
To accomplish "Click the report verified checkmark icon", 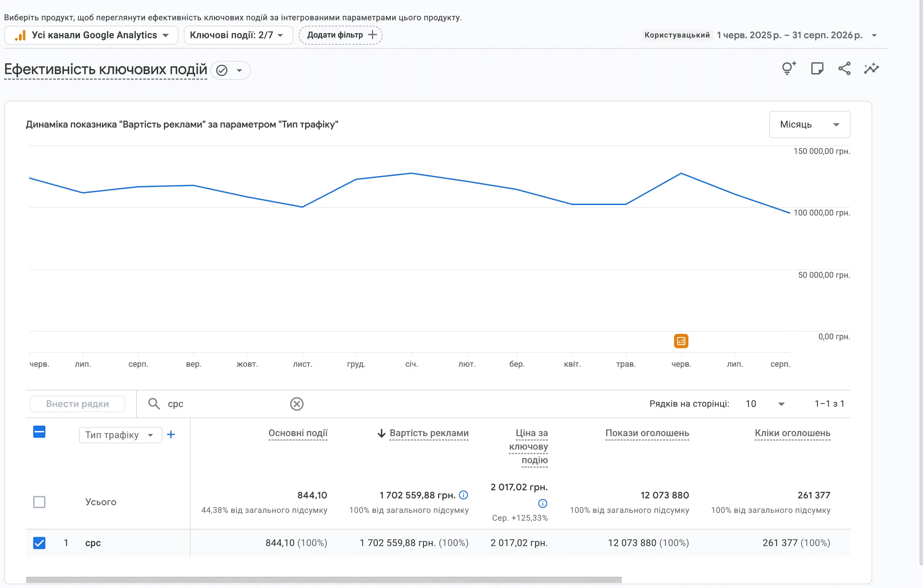I will pyautogui.click(x=222, y=70).
